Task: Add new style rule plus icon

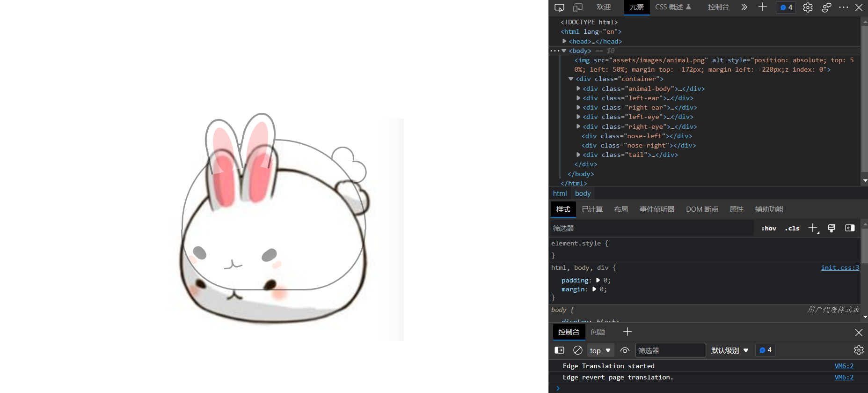Action: (813, 228)
